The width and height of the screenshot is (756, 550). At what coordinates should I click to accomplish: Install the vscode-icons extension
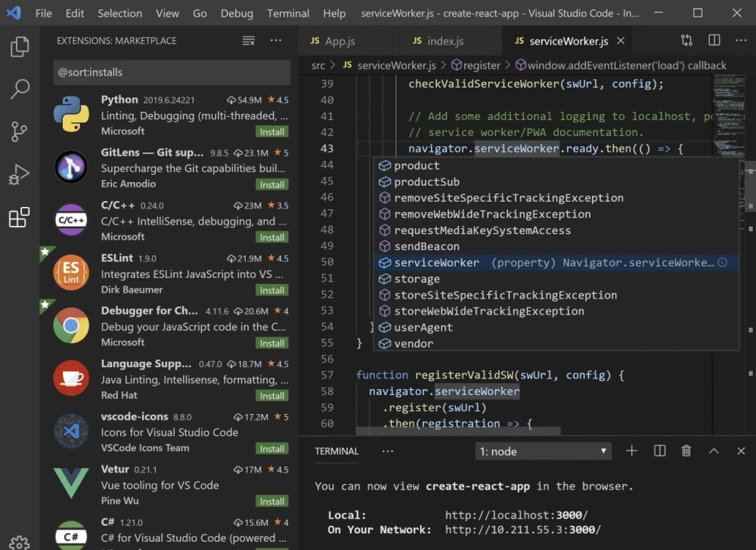tap(272, 448)
